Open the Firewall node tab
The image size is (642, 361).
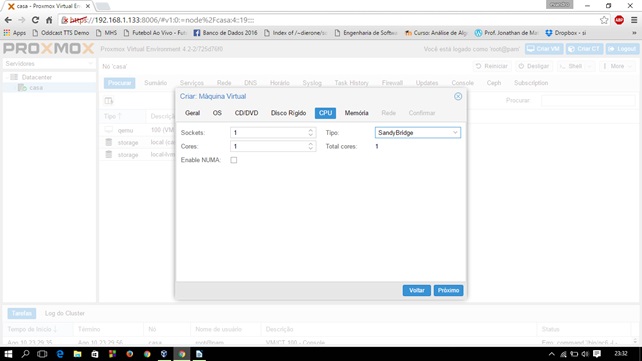(392, 83)
